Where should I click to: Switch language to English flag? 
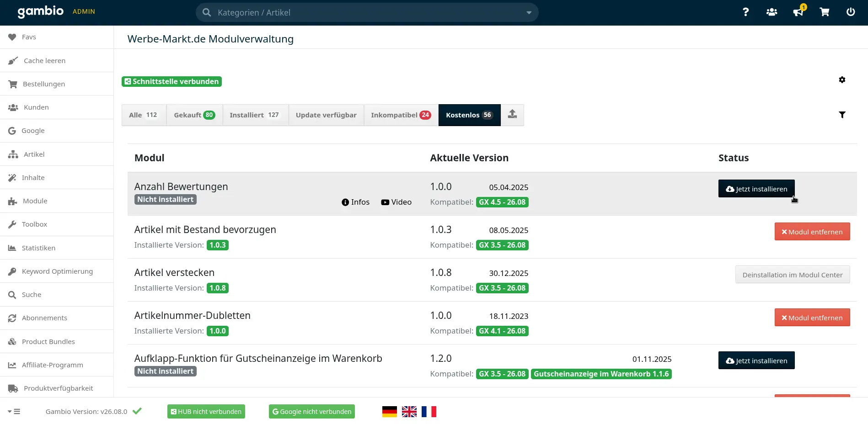tap(409, 412)
